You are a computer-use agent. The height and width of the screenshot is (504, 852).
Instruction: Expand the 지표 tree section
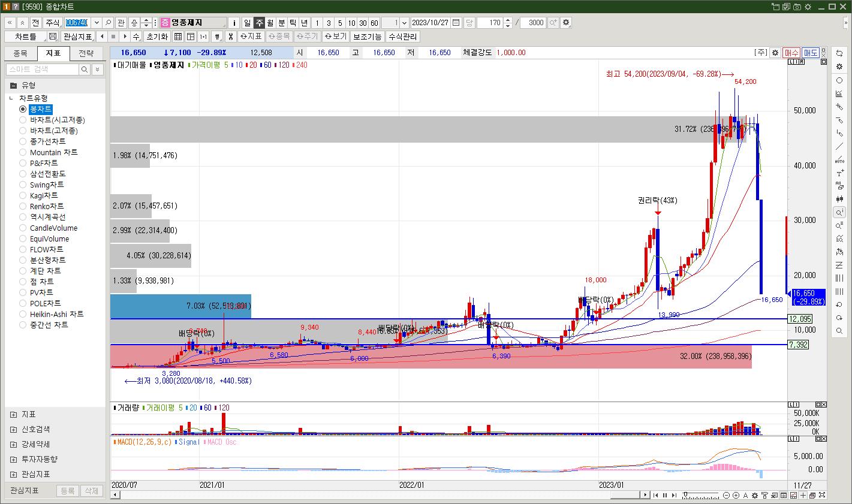[14, 415]
